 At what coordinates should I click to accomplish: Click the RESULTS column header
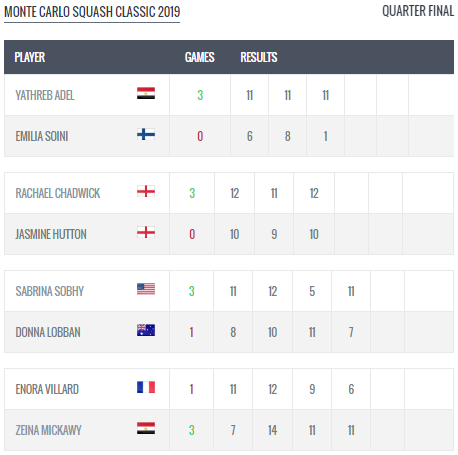[x=259, y=57]
